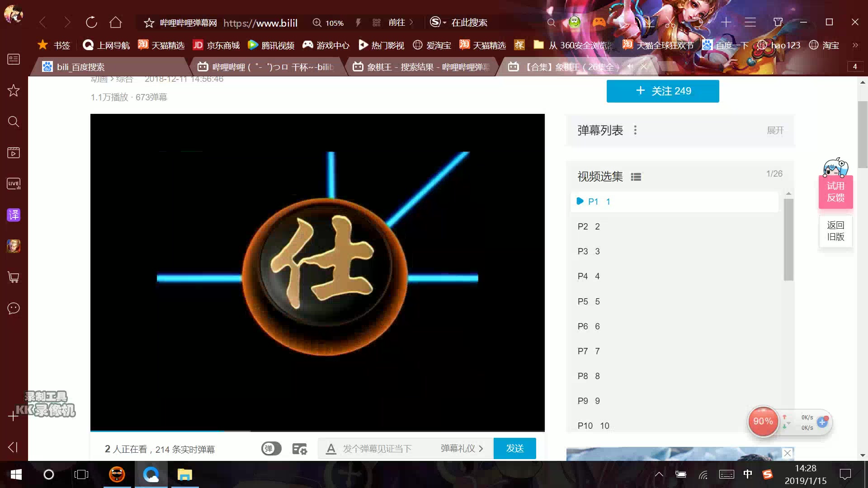Open 腾讯视频 bookmark
Viewport: 868px width, 488px height.
click(x=271, y=45)
